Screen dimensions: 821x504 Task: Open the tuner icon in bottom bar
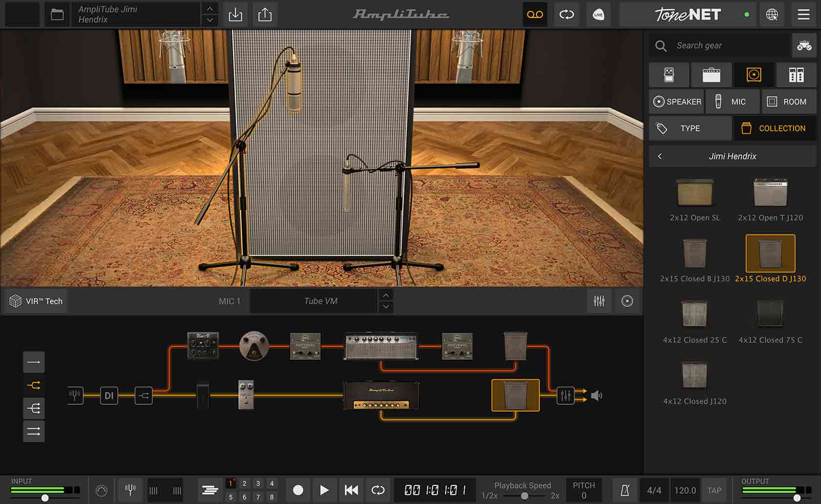130,490
